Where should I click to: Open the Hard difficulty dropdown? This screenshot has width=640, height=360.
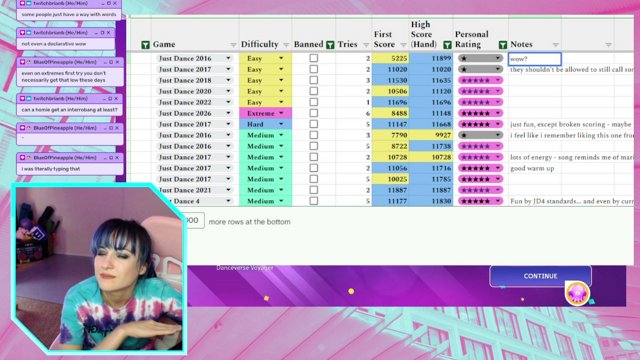tap(281, 124)
